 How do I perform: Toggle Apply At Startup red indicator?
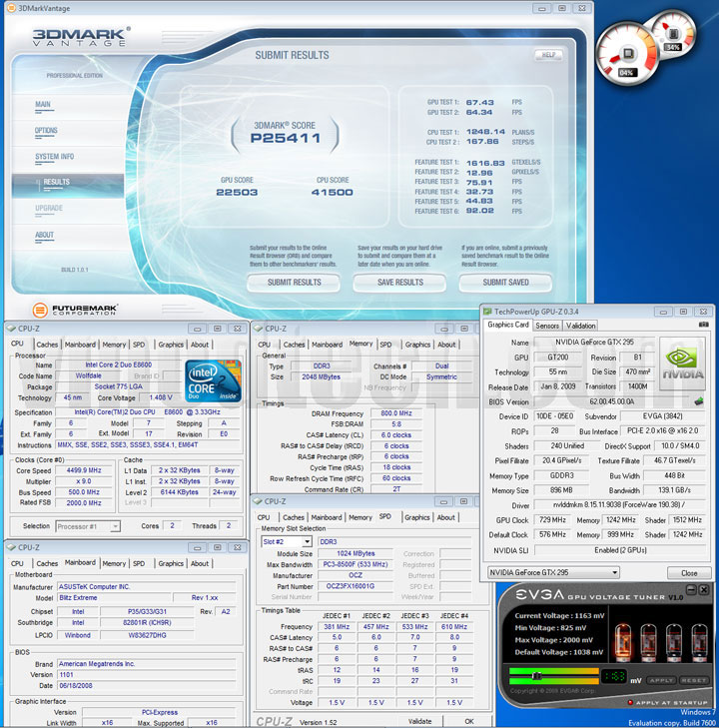630,702
